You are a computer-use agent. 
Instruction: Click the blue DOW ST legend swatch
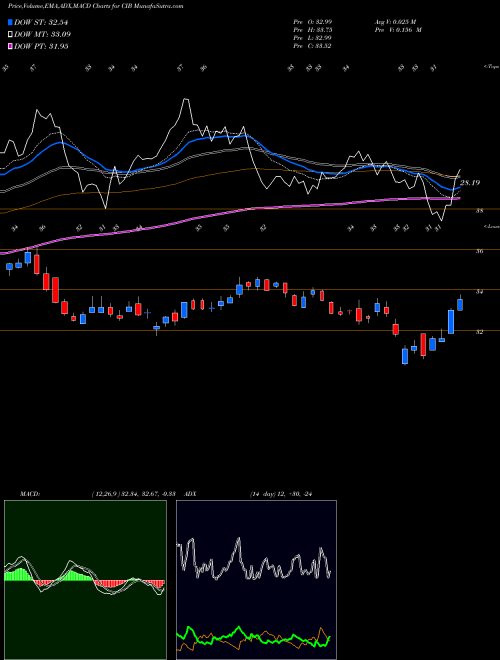coord(10,22)
